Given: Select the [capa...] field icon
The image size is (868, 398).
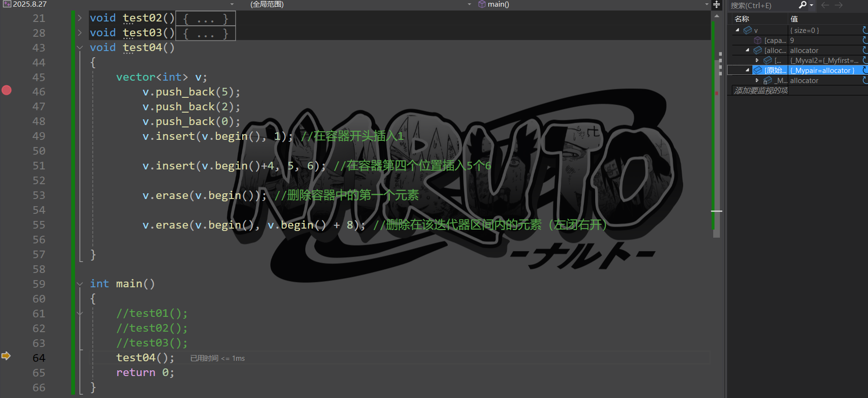Looking at the screenshot, I should [758, 40].
